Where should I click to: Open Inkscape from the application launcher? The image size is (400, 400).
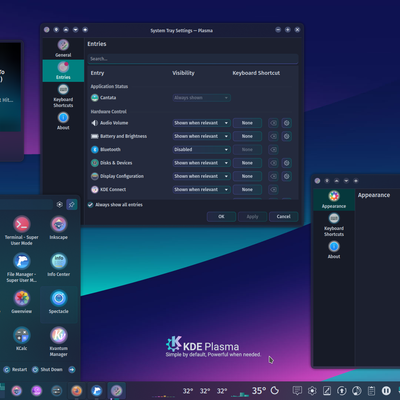[59, 228]
